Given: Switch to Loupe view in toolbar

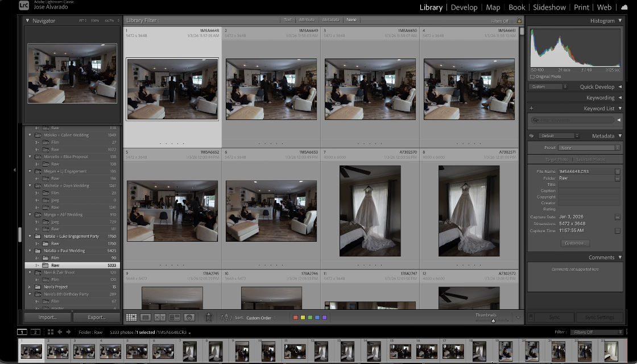Looking at the screenshot, I should [x=146, y=317].
